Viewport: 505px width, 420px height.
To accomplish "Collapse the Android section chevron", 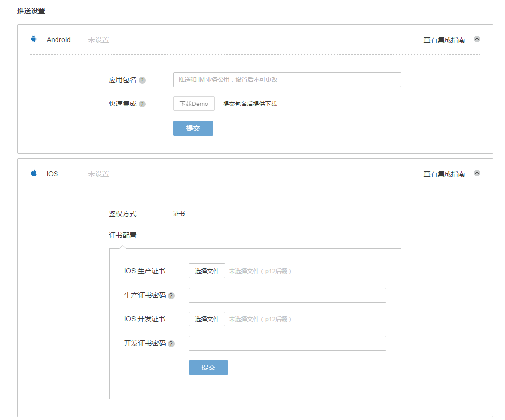I will [477, 39].
